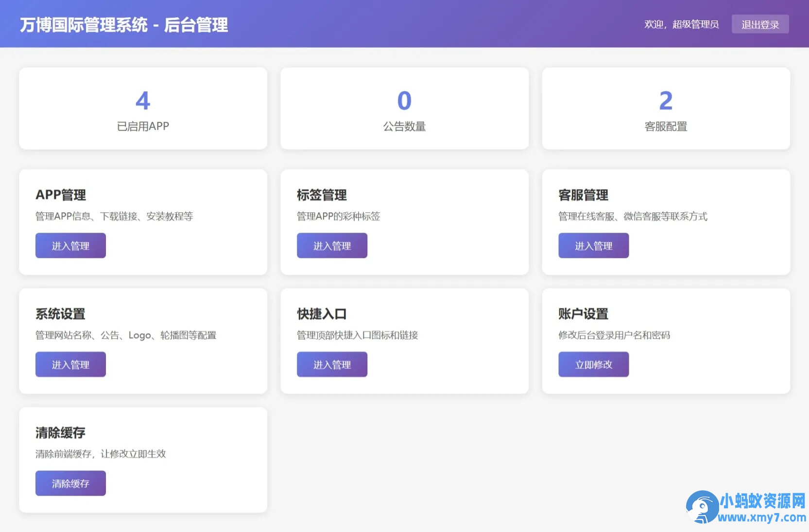
Task: Click the APP管理 card heading
Action: click(x=60, y=195)
